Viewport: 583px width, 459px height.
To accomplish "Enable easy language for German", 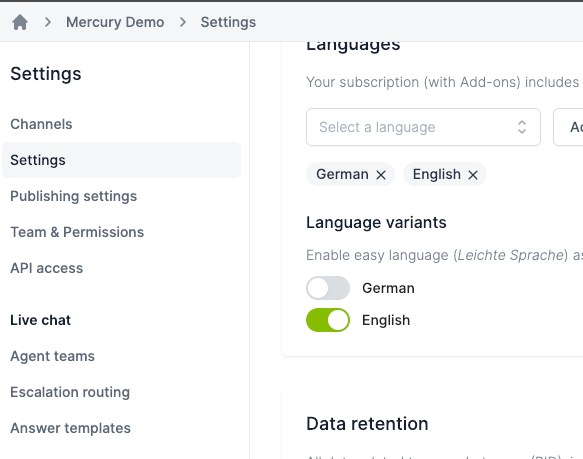I will [328, 288].
